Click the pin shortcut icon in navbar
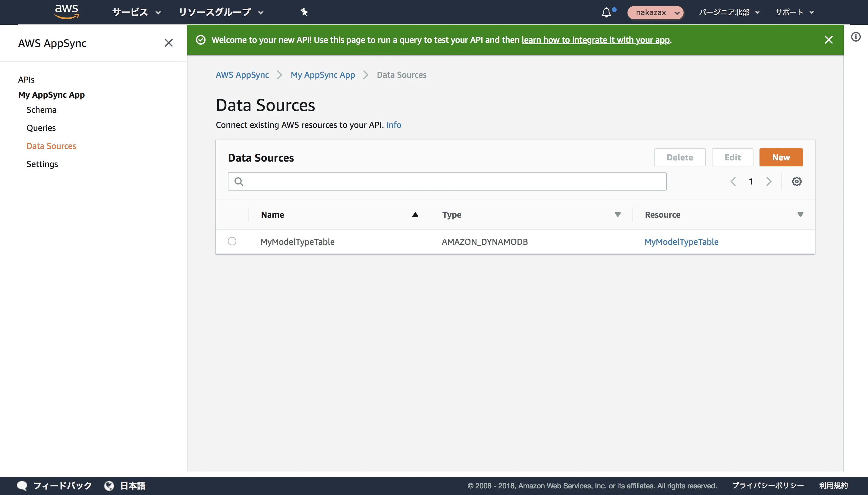This screenshot has height=495, width=868. pos(304,12)
